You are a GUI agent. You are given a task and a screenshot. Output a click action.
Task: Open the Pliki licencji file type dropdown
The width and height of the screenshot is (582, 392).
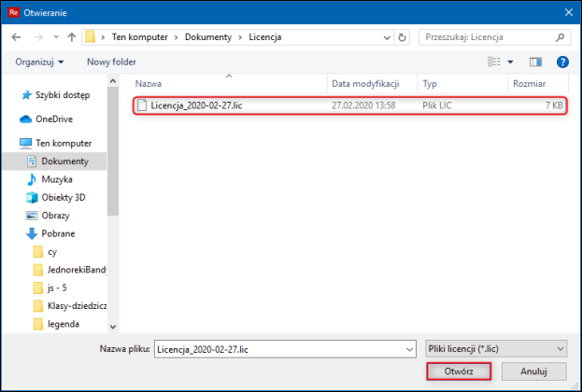(496, 349)
